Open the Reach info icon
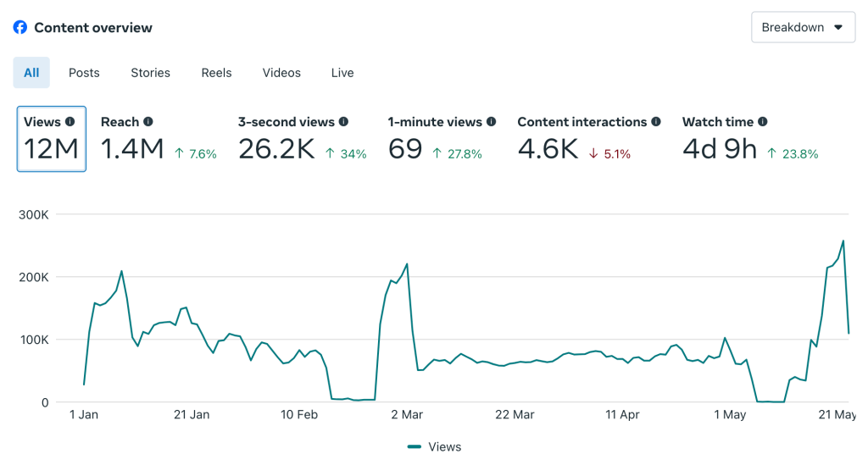The width and height of the screenshot is (868, 465). click(x=147, y=122)
